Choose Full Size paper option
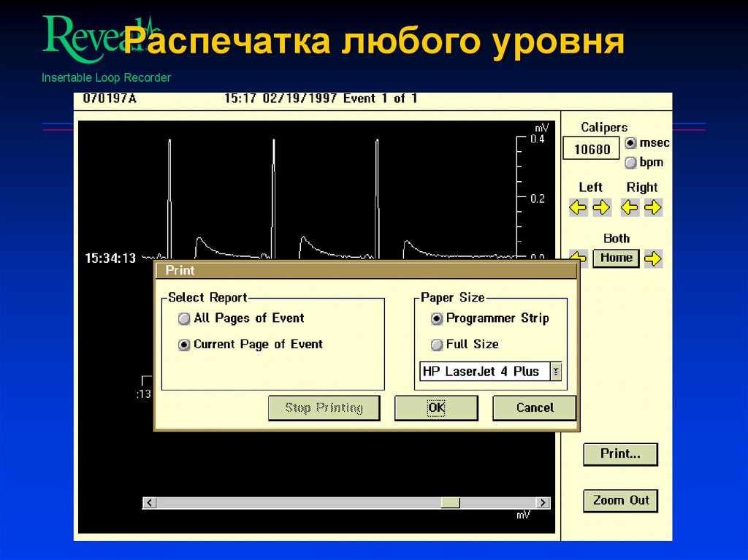Viewport: 748px width, 560px height. pyautogui.click(x=436, y=344)
